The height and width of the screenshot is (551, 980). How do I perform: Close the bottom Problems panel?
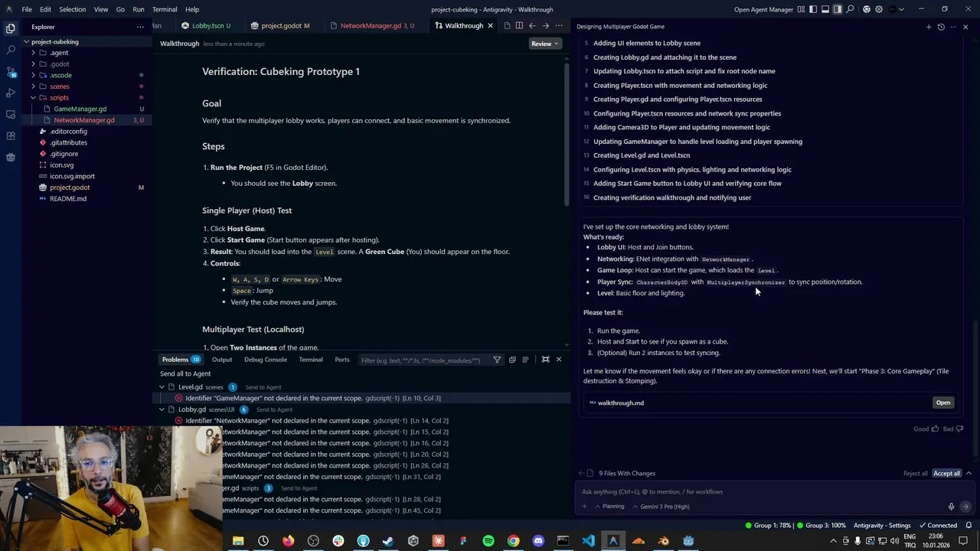[x=558, y=360]
